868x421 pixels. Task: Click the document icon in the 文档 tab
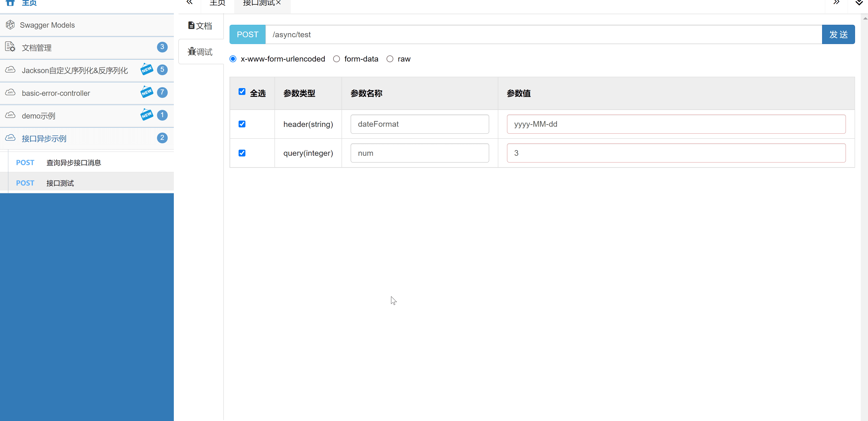191,25
